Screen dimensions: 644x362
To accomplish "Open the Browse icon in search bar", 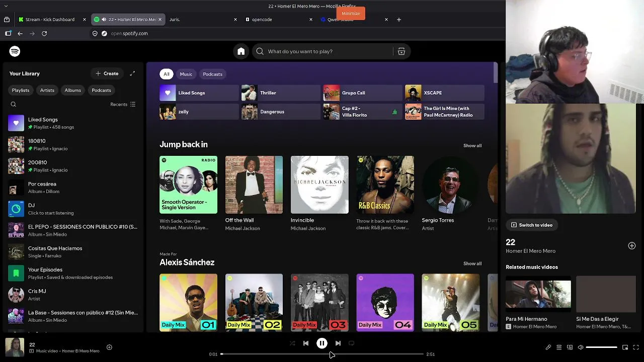I will click(x=401, y=51).
